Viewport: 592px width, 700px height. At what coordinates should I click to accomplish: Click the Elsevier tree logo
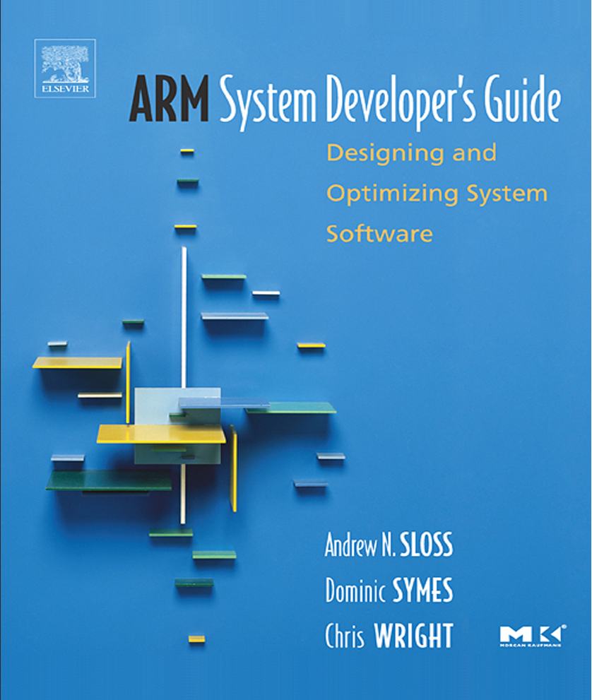click(64, 64)
